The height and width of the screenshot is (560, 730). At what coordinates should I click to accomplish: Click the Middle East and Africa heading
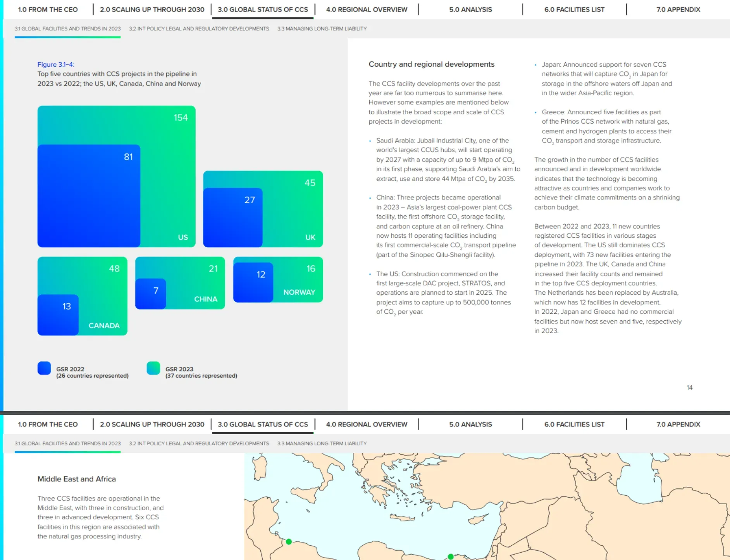tap(77, 479)
